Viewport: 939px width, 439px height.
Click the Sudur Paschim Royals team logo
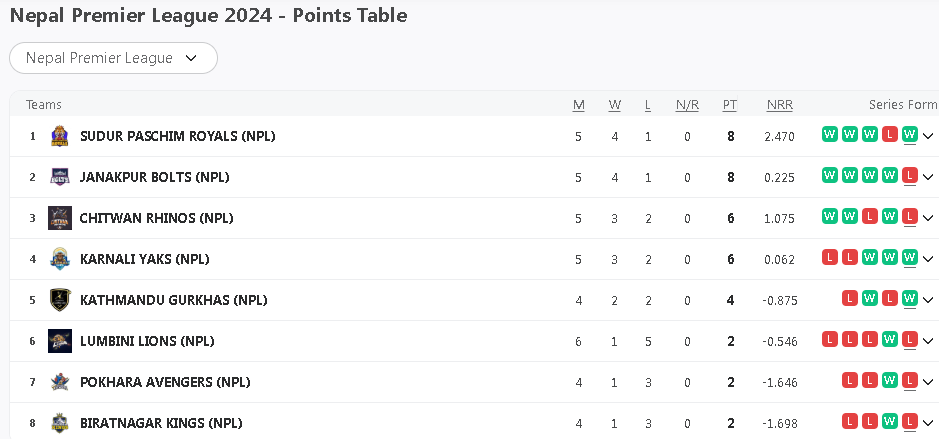[x=60, y=136]
